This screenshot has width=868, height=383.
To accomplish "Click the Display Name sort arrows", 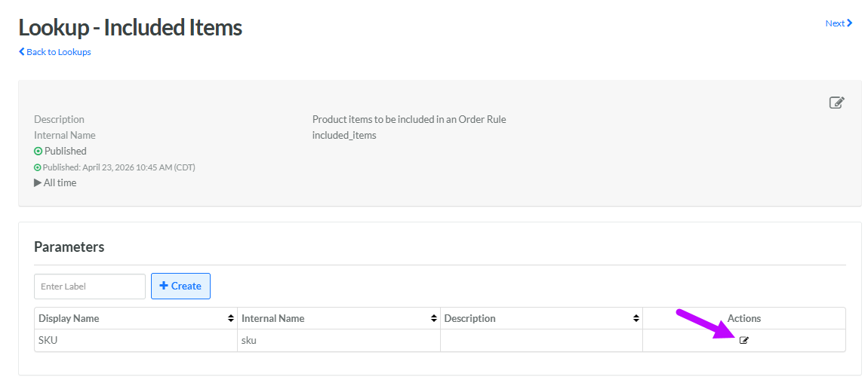I will pyautogui.click(x=231, y=319).
